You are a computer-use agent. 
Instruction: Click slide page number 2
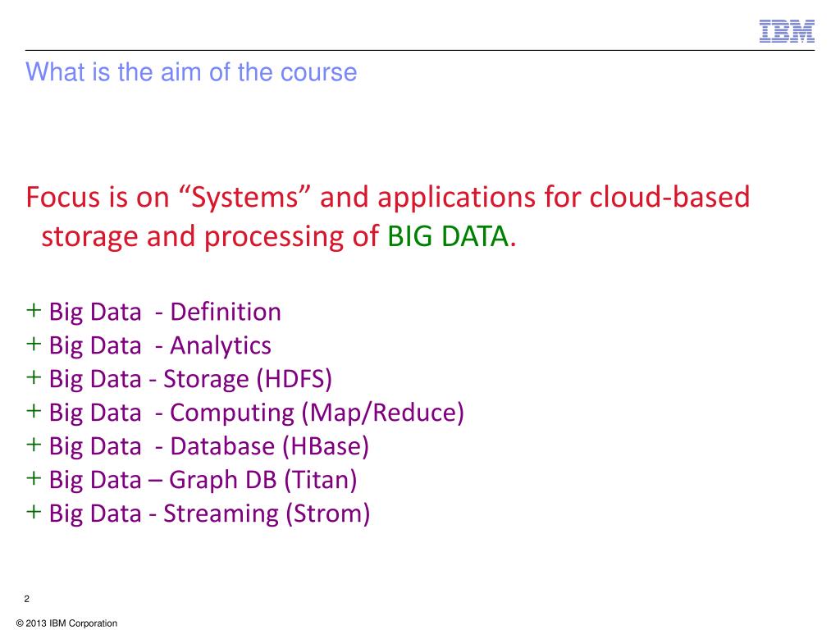coord(27,599)
